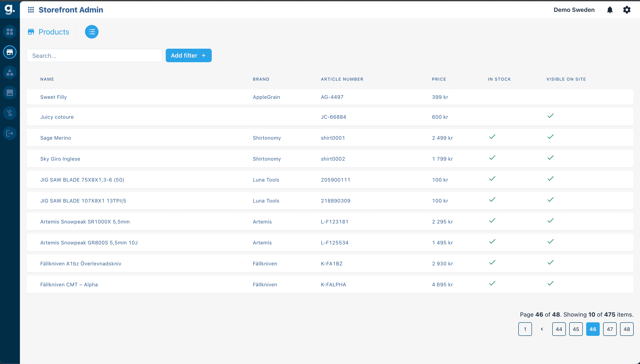Open the categories/shapes section in sidebar

(10, 73)
